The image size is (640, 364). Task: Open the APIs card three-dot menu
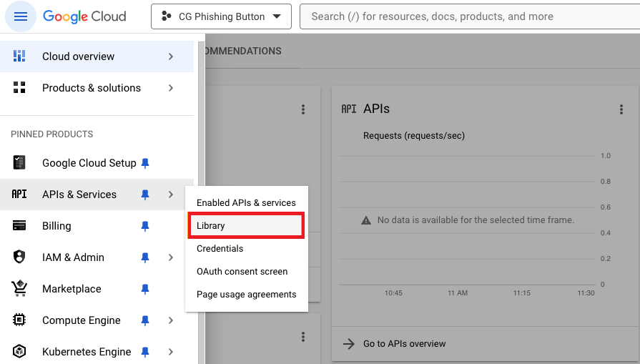click(x=621, y=109)
